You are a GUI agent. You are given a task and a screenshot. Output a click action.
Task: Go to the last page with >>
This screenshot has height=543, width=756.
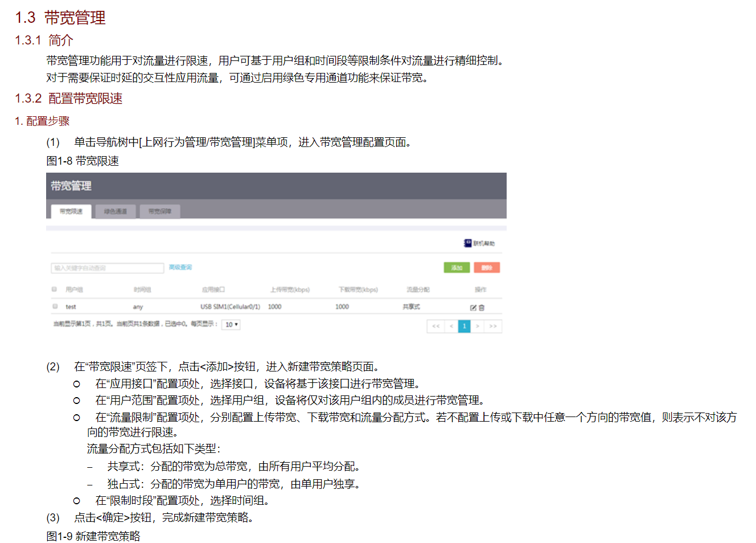[493, 326]
